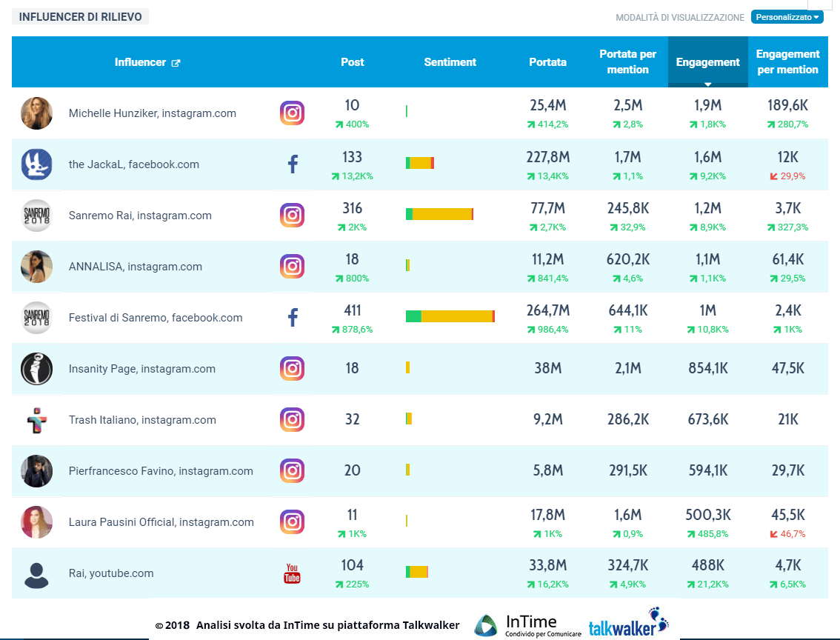The image size is (840, 640).
Task: Click the 189,6K engagement per mention
Action: coord(787,105)
